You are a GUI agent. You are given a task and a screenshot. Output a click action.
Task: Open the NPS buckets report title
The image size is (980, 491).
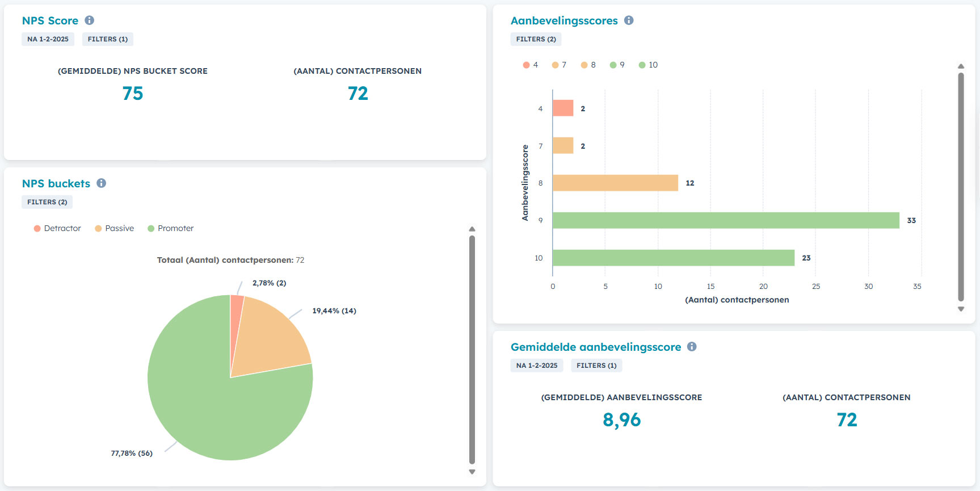56,183
